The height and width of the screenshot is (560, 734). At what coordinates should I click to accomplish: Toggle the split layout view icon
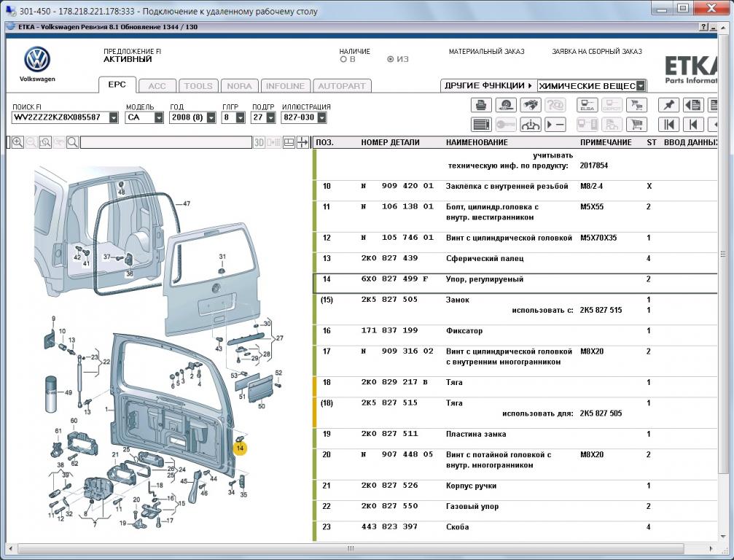pyautogui.click(x=289, y=142)
